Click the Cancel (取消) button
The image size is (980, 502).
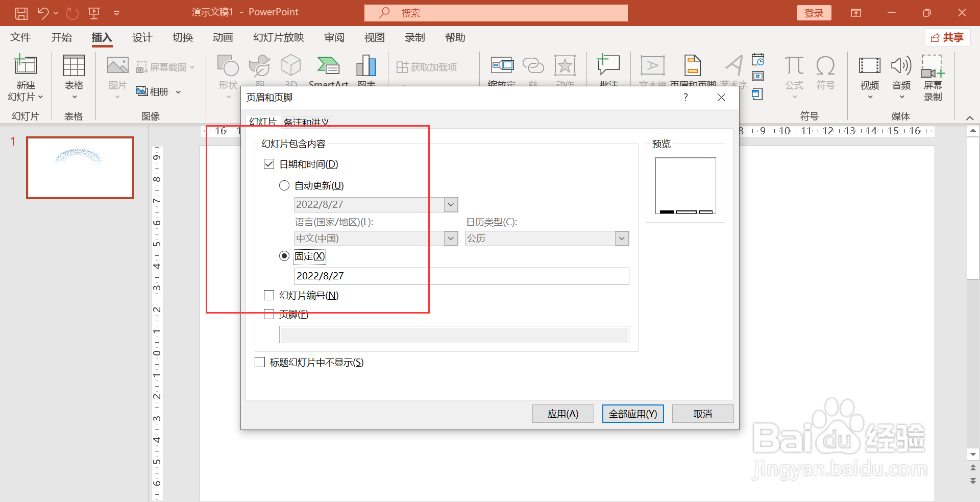[x=703, y=414]
